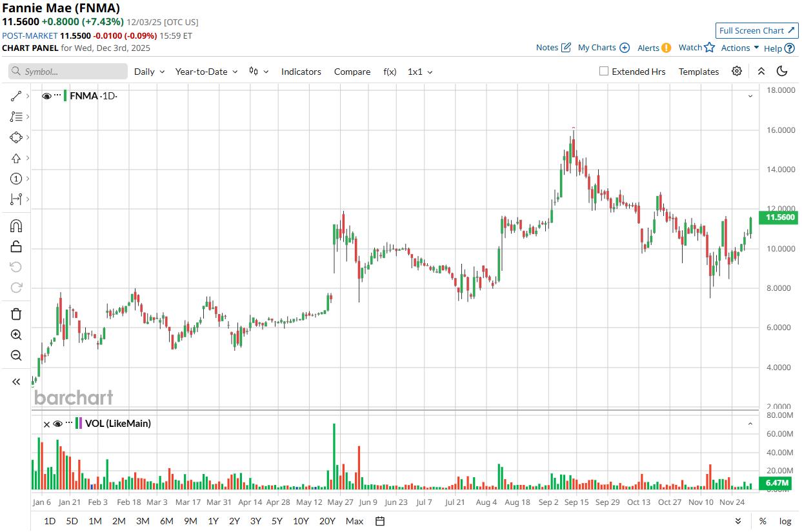Image resolution: width=802 pixels, height=532 pixels.
Task: Click the Watch star icon
Action: click(710, 47)
